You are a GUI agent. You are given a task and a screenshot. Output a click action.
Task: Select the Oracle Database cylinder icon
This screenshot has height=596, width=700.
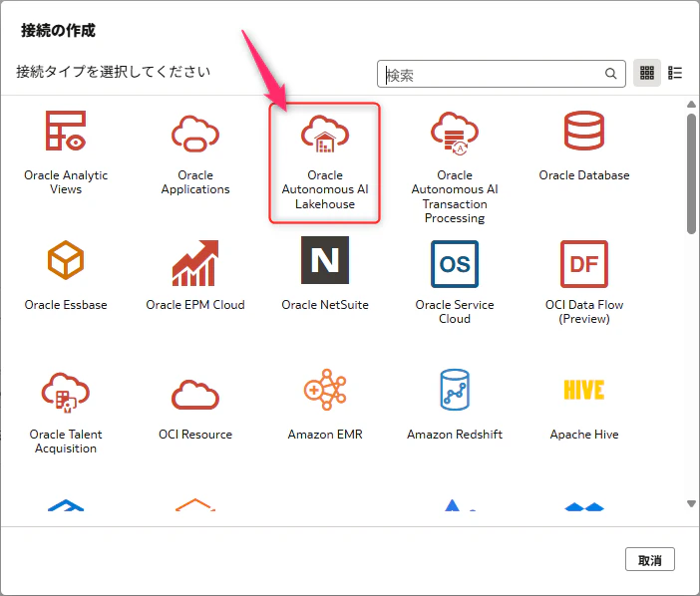tap(584, 131)
